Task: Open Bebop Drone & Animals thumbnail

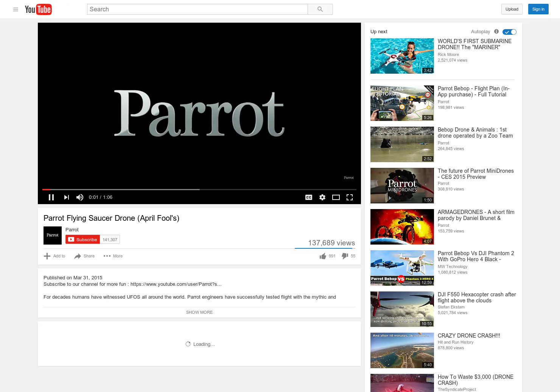Action: (402, 144)
